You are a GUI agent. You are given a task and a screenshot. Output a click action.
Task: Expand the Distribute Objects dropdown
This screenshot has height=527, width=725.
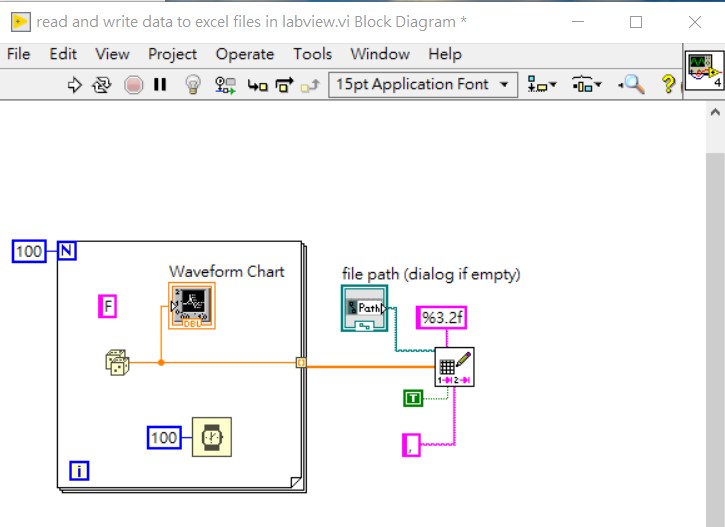click(x=586, y=85)
